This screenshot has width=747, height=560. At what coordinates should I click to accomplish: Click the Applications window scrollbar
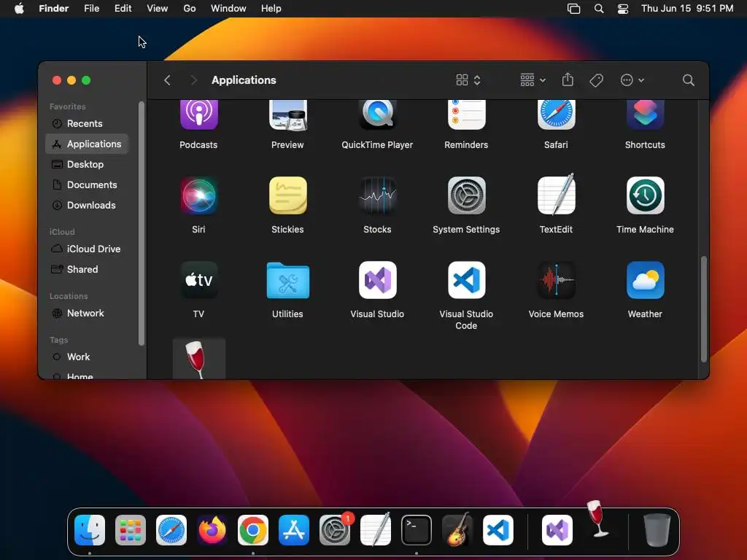tap(704, 309)
